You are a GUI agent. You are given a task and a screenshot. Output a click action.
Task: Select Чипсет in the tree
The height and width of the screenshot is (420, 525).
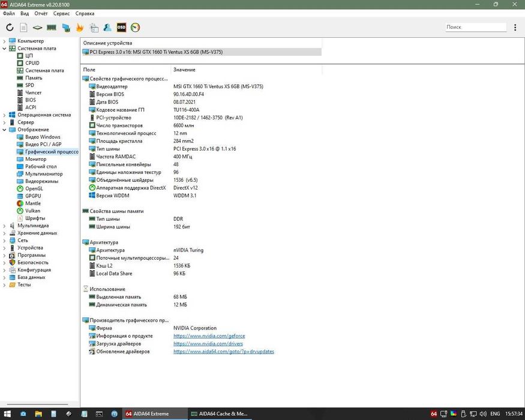(33, 92)
